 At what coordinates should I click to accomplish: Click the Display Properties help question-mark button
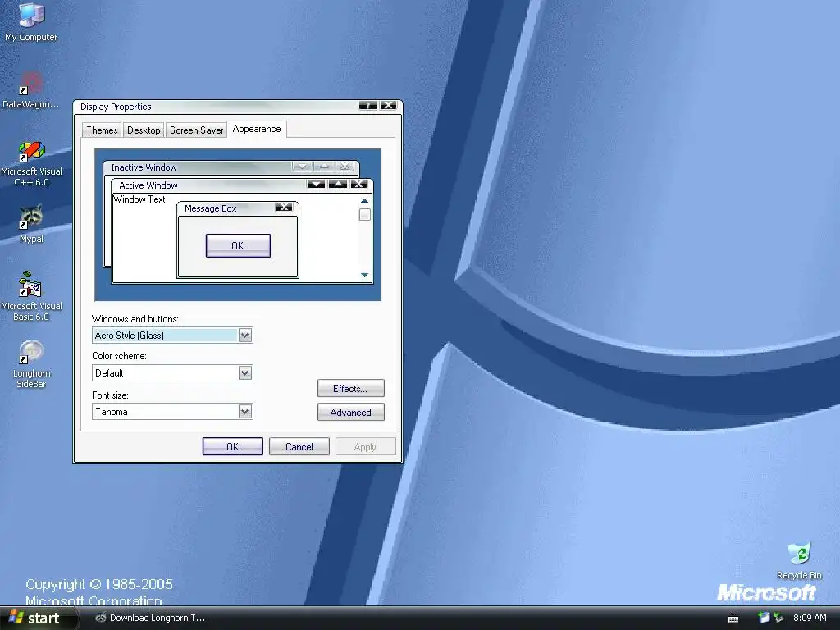(x=367, y=106)
